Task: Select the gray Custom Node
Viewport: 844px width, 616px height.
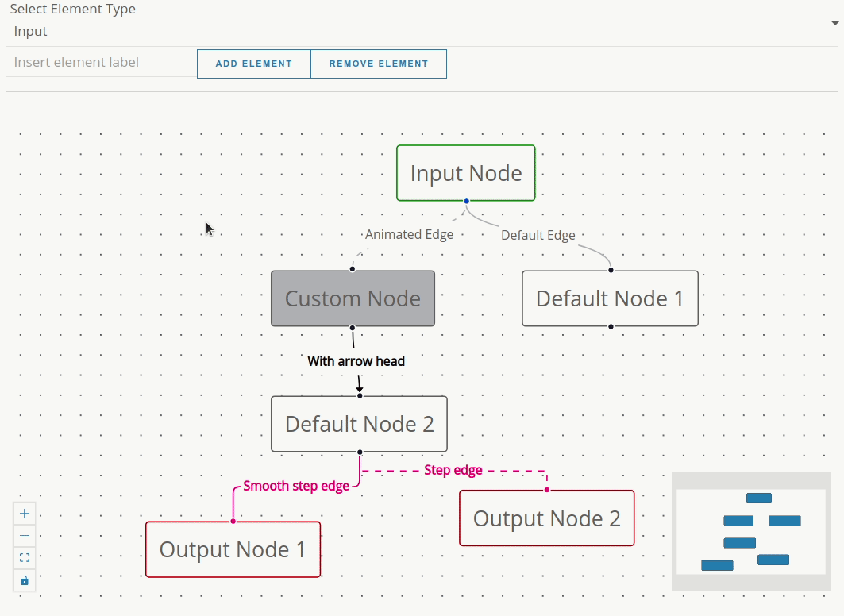Action: [353, 298]
